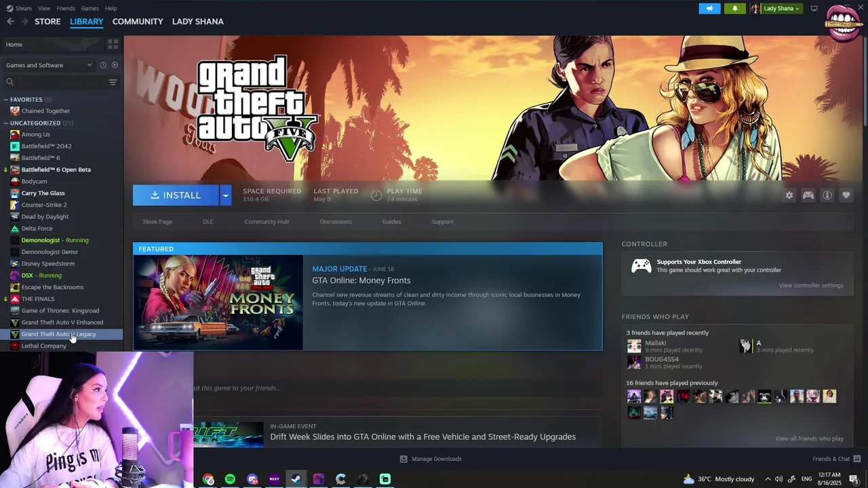The height and width of the screenshot is (488, 868).
Task: Go forward with the right arrow
Action: click(x=24, y=22)
